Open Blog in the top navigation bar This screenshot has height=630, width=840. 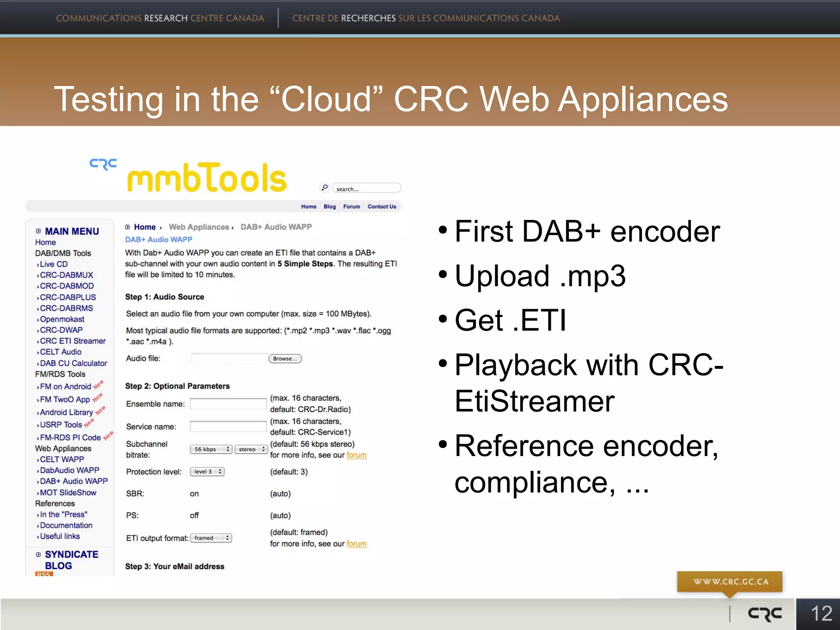point(329,207)
